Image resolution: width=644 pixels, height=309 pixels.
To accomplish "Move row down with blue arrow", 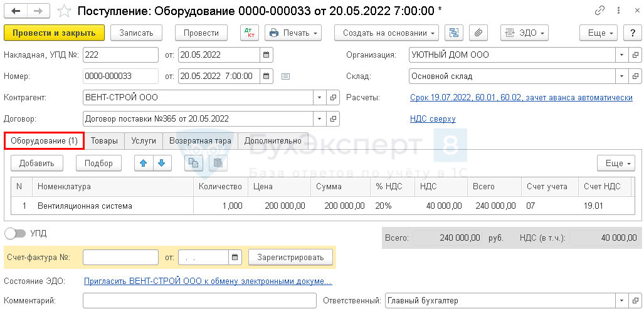I will coord(161,163).
